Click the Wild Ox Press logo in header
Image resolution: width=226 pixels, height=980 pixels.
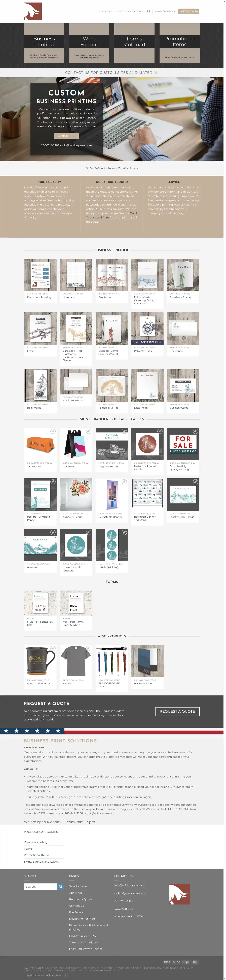pyautogui.click(x=33, y=11)
